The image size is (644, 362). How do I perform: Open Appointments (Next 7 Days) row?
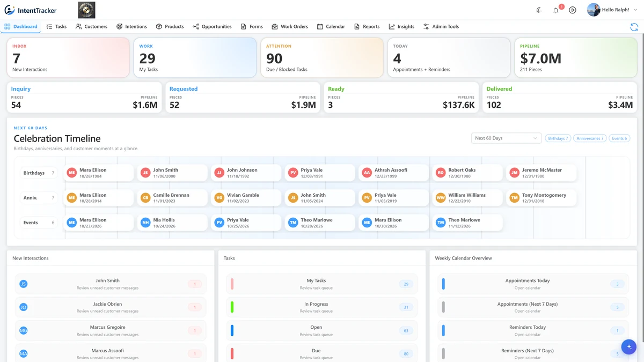[533, 307]
